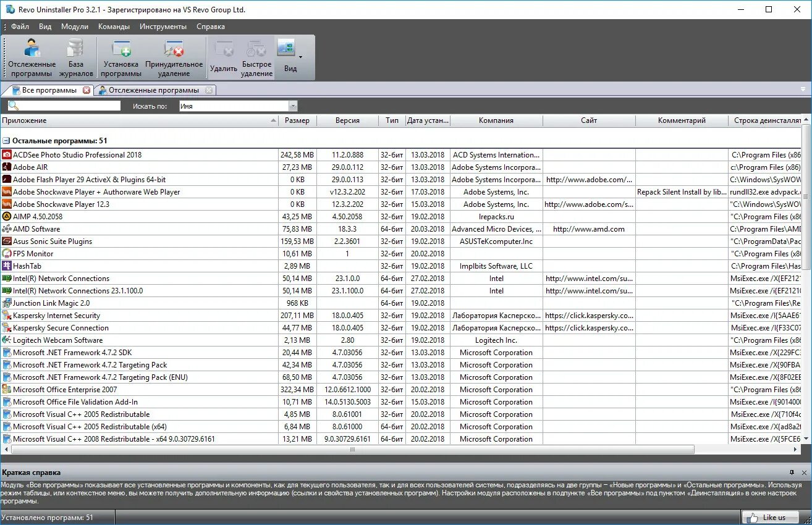Sort by the Сайт column header
Image resolution: width=812 pixels, height=525 pixels.
click(x=589, y=120)
